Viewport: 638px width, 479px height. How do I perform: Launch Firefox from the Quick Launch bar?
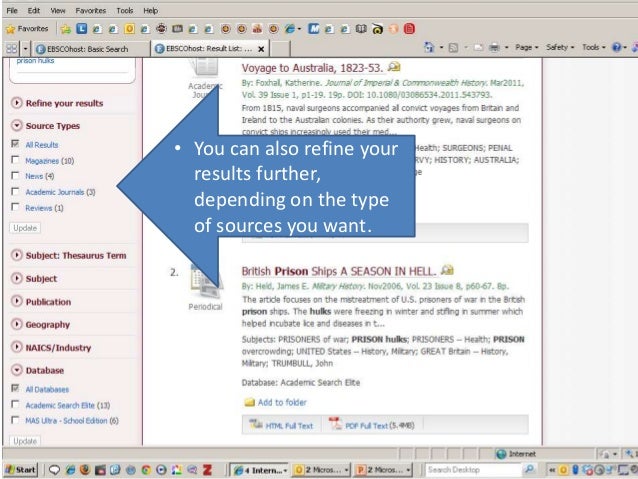pos(85,470)
